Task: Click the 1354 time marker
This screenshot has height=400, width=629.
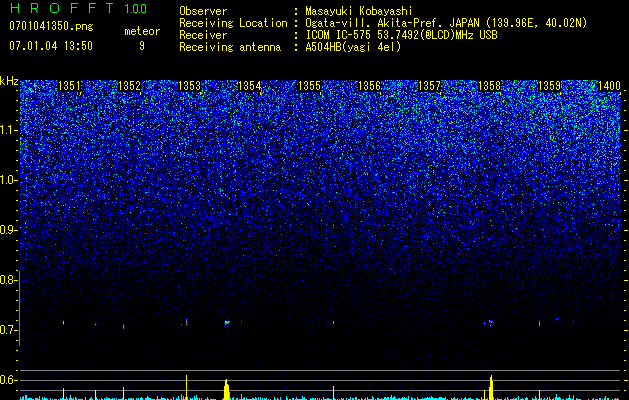Action: coord(250,86)
